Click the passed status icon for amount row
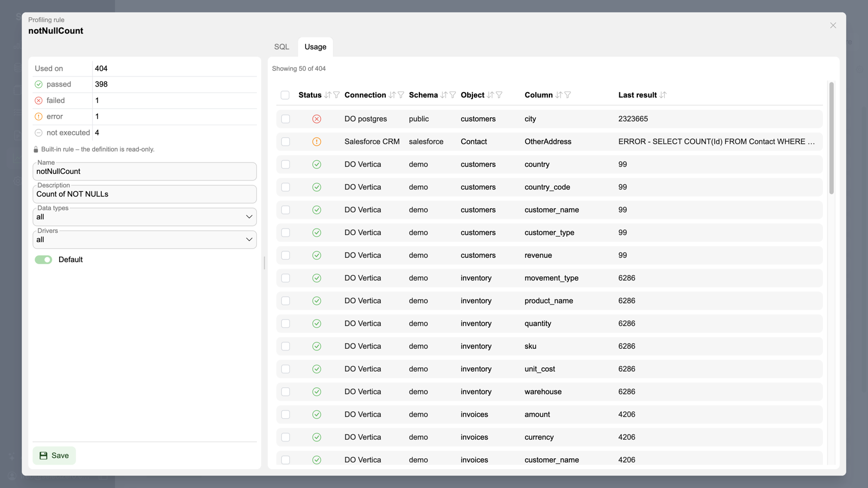 (x=316, y=414)
